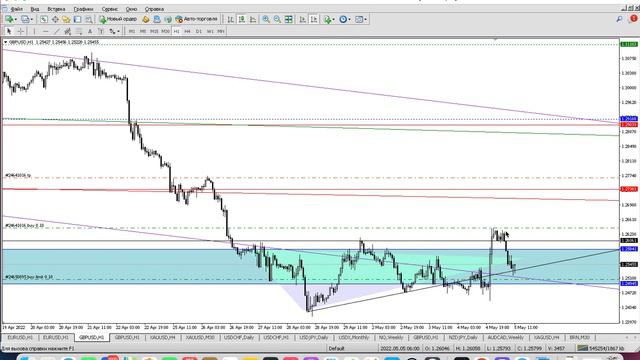The image size is (640, 360).
Task: Switch to the XAUUSD,M30 chart tab
Action: click(x=200, y=338)
